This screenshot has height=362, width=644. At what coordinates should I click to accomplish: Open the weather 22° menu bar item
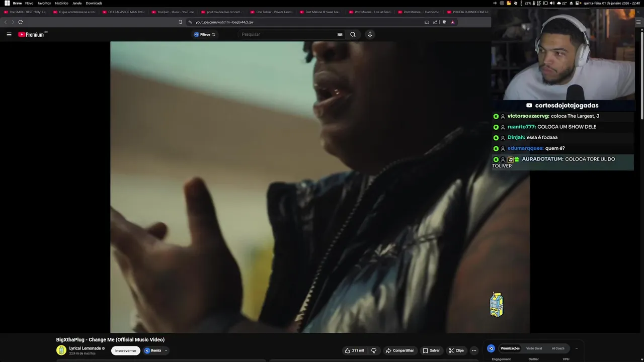tap(562, 3)
